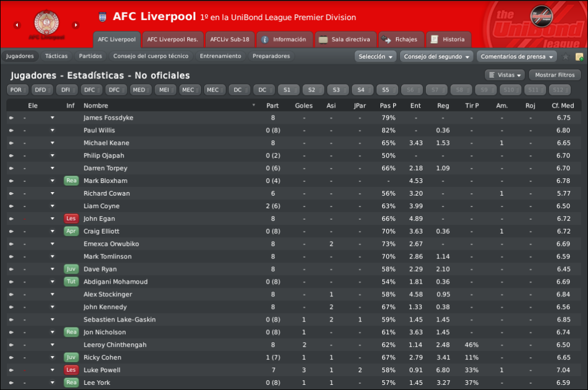Expand the Vistas dropdown menu
The image size is (588, 390).
click(505, 75)
